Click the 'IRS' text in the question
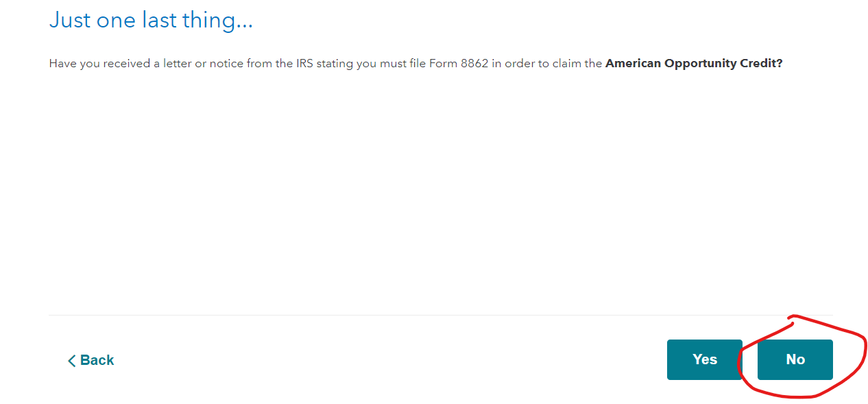Image resolution: width=868 pixels, height=404 pixels. pos(304,63)
